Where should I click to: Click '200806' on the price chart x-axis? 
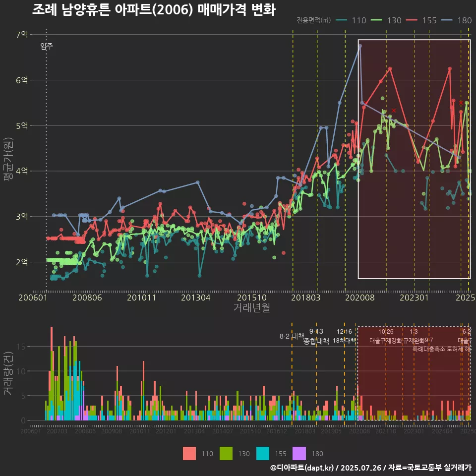(x=87, y=297)
